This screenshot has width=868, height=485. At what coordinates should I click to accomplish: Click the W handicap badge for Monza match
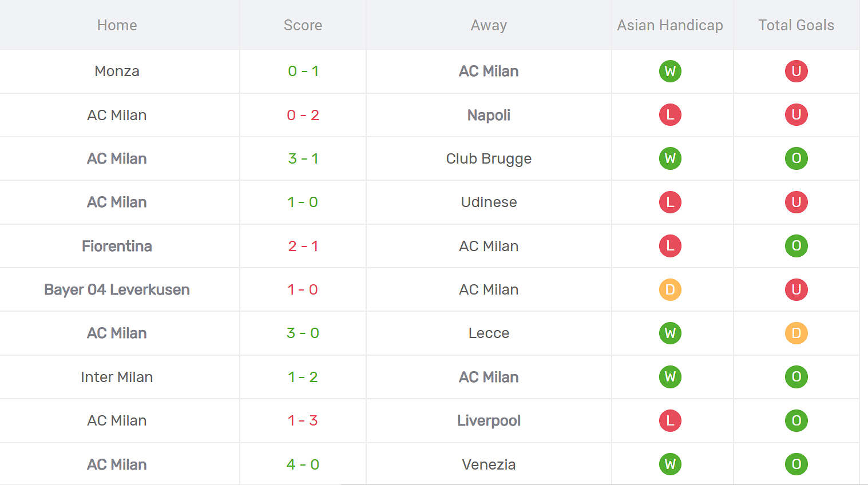[670, 71]
